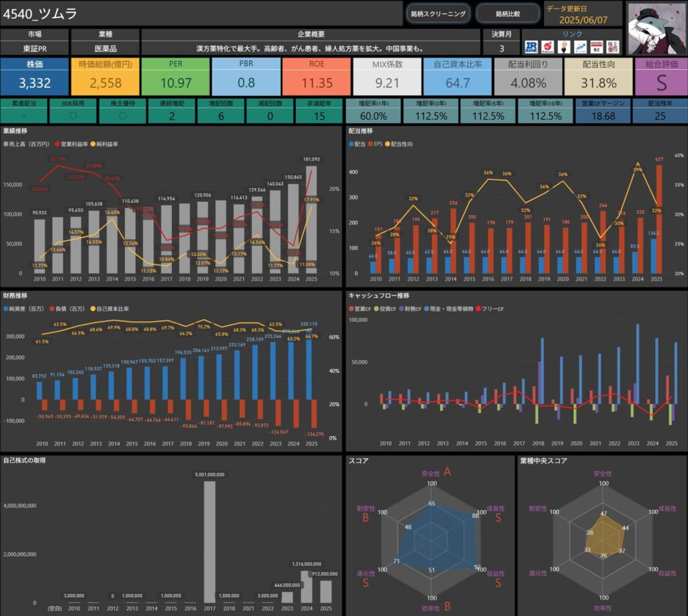688x616 pixels.
Task: Click the 決算月 value 3
Action: point(501,48)
